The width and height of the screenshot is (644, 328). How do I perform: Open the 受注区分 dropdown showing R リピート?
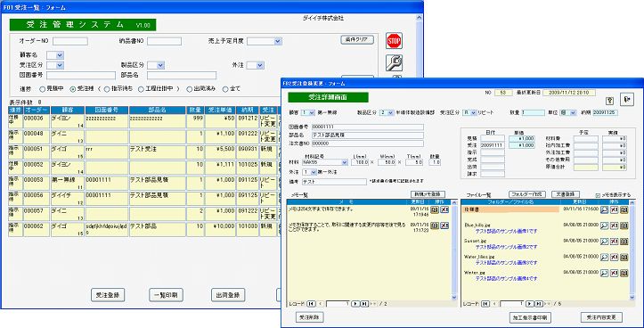coord(473,112)
